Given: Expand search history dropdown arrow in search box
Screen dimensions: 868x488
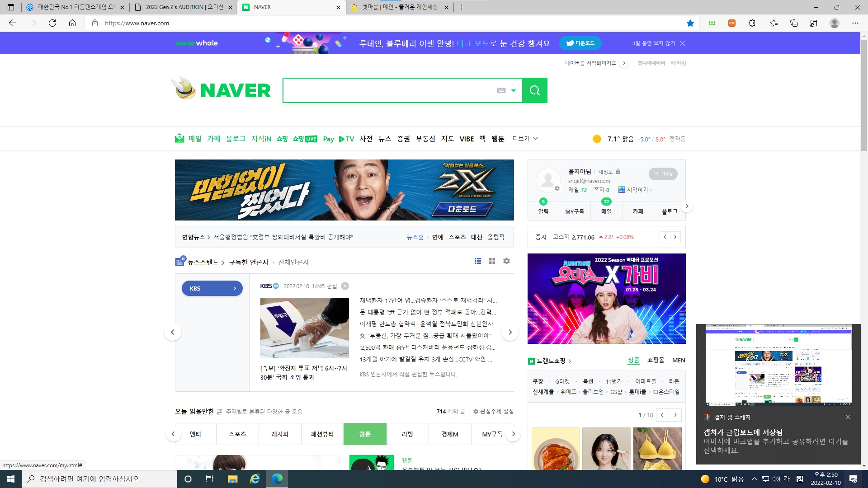Looking at the screenshot, I should click(x=513, y=90).
